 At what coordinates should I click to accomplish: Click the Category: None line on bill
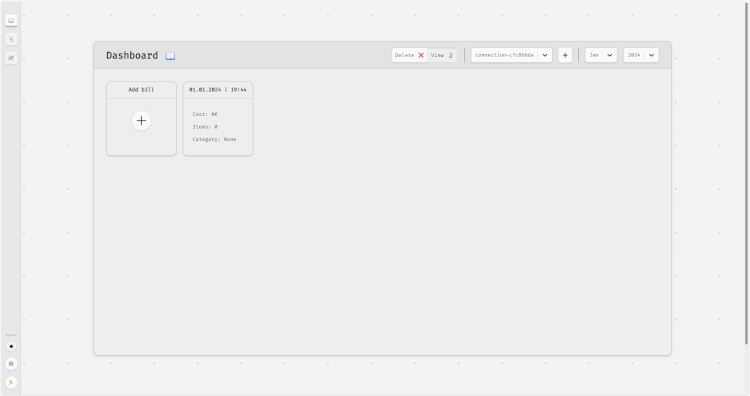pyautogui.click(x=214, y=139)
